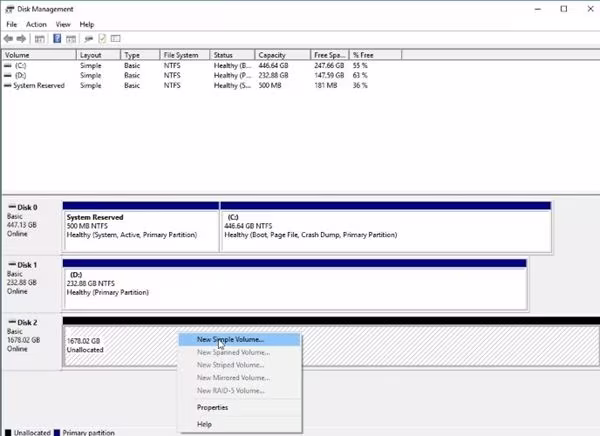600x436 pixels.
Task: Click the 36 % free value
Action: (360, 85)
